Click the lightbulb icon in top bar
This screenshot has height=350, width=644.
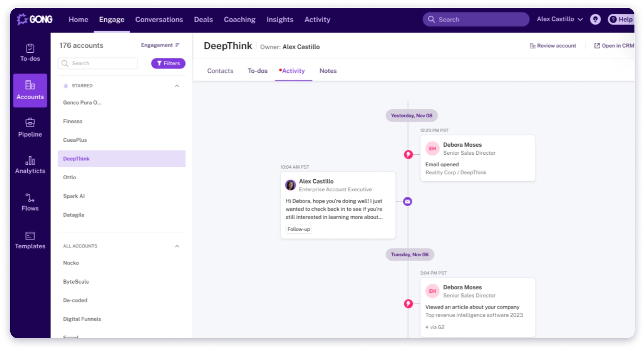point(595,19)
